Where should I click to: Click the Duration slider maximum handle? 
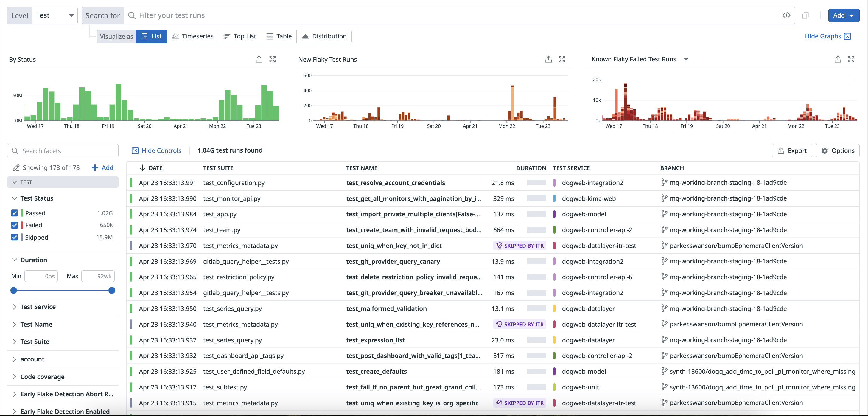click(x=112, y=291)
